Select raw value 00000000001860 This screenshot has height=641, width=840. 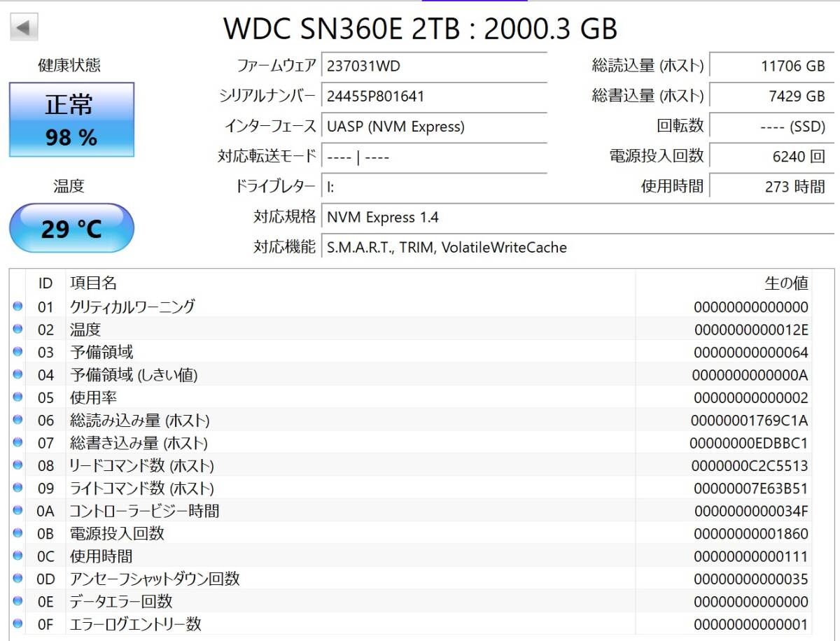(751, 534)
